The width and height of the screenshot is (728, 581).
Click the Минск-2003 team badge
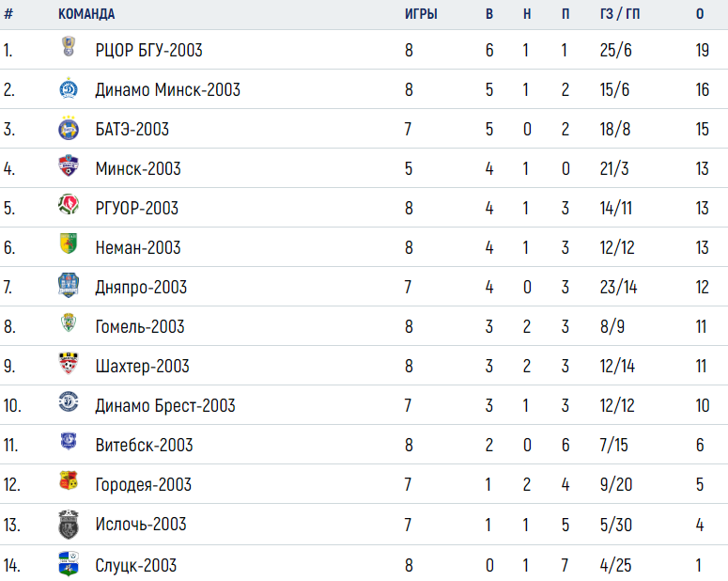(x=69, y=165)
